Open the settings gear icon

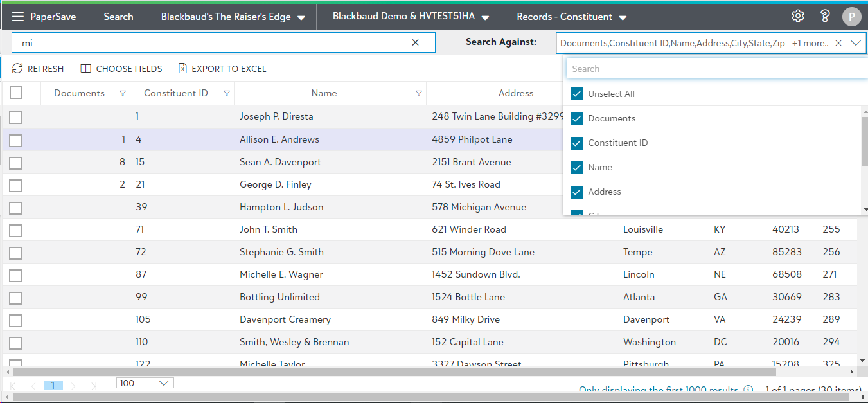tap(798, 16)
